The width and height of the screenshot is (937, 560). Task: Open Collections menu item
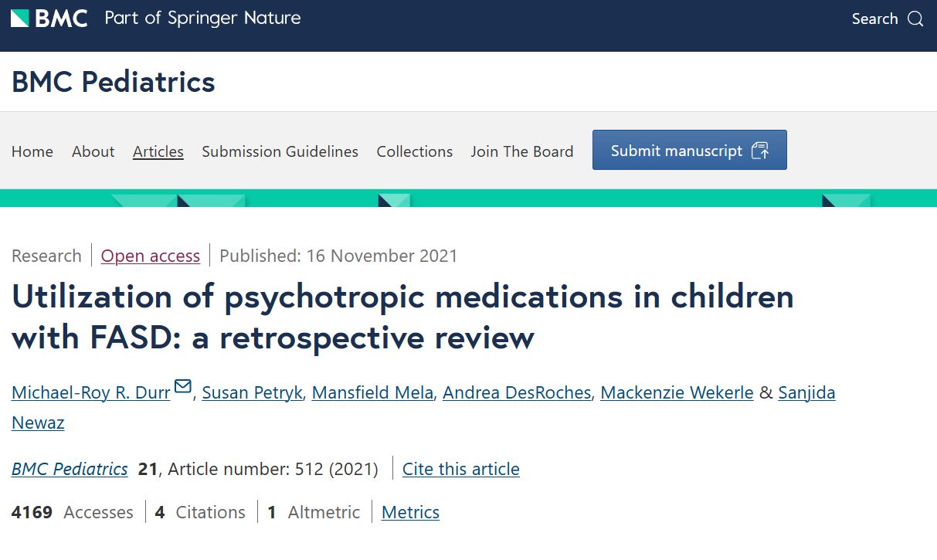tap(415, 151)
